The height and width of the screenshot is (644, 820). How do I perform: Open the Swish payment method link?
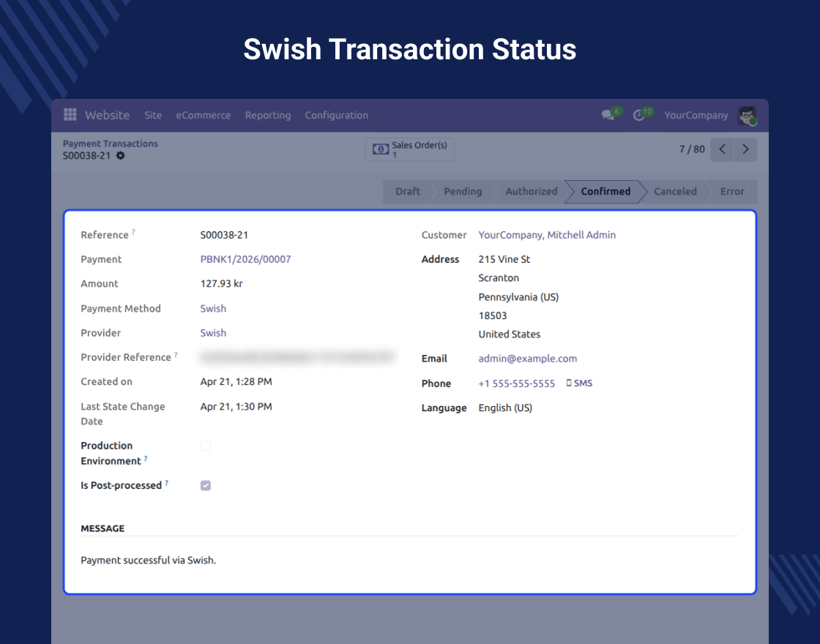[x=213, y=308]
